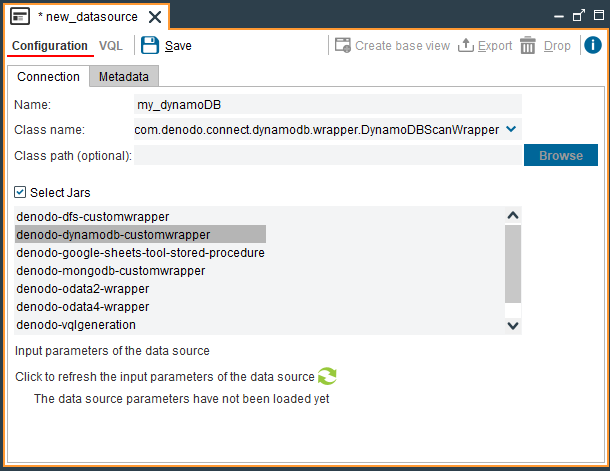Click 'parameters have not been loaded yet' message

182,399
